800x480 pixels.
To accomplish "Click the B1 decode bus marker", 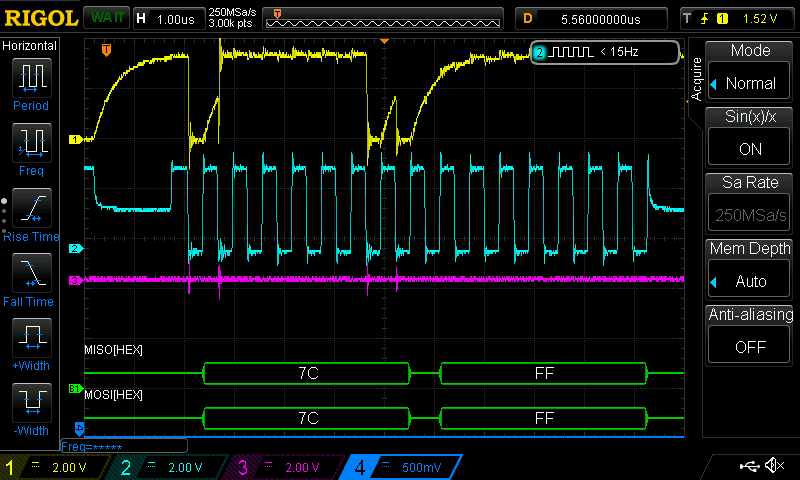I will [x=76, y=389].
